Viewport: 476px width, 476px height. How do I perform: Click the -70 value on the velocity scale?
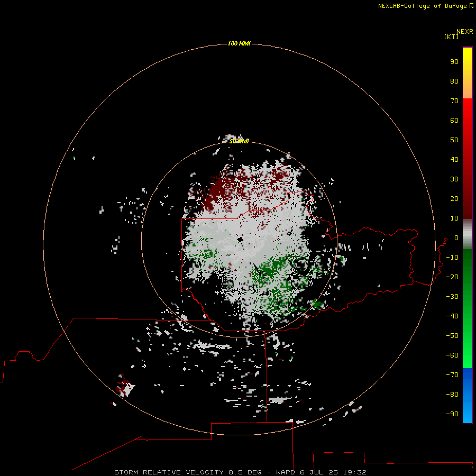[x=452, y=375]
